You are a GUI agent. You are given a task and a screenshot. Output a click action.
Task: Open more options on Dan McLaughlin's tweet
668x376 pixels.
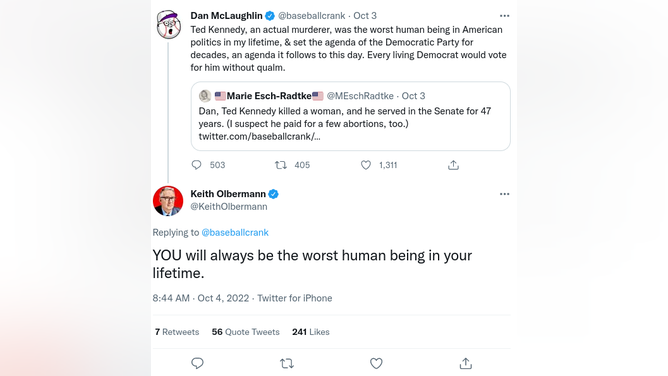tap(504, 16)
